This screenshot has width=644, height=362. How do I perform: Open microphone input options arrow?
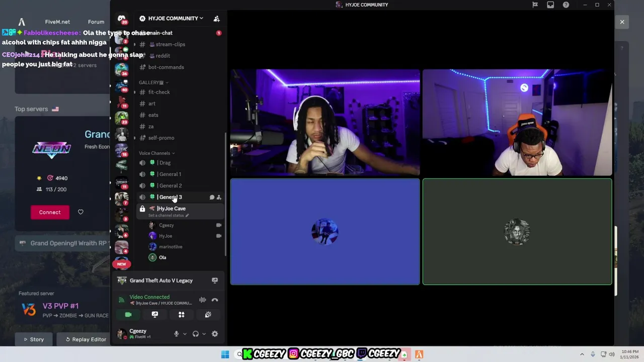185,334
